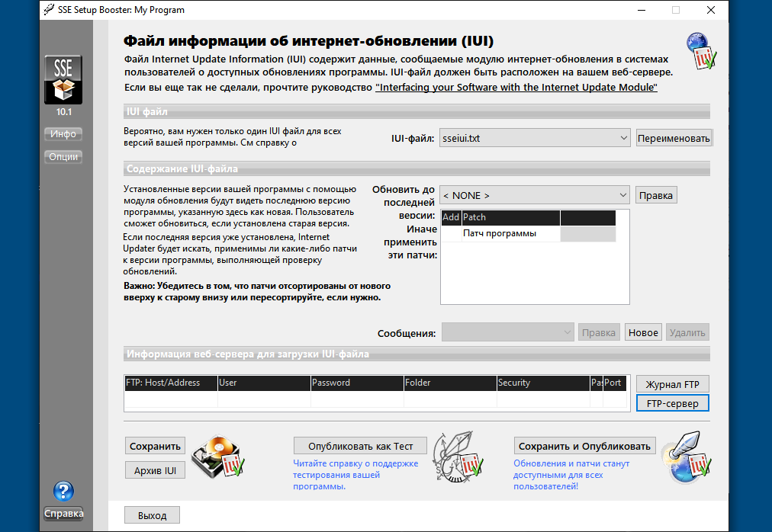Click the Новое message button

point(643,332)
